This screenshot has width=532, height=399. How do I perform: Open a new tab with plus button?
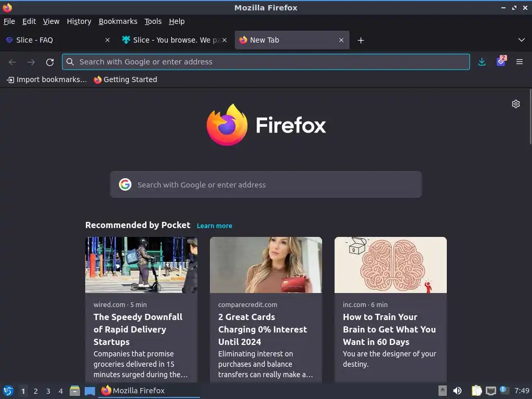361,41
